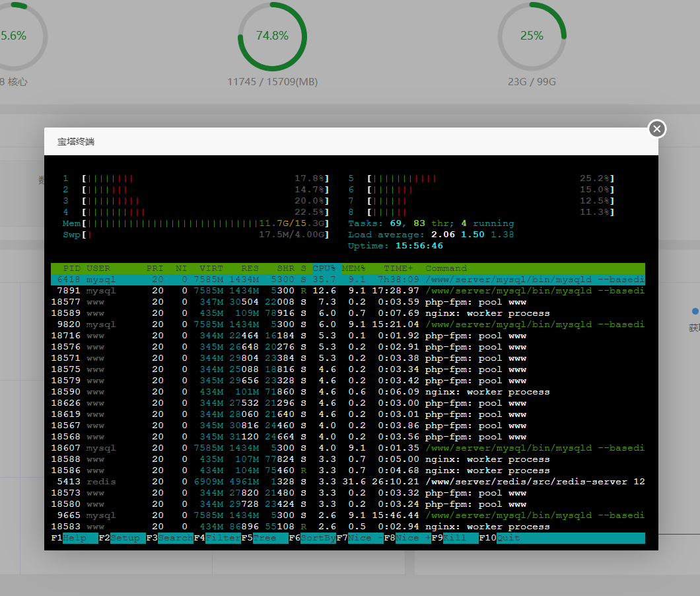The image size is (700, 596).
Task: Sort by the MEM% column header
Action: pos(353,268)
